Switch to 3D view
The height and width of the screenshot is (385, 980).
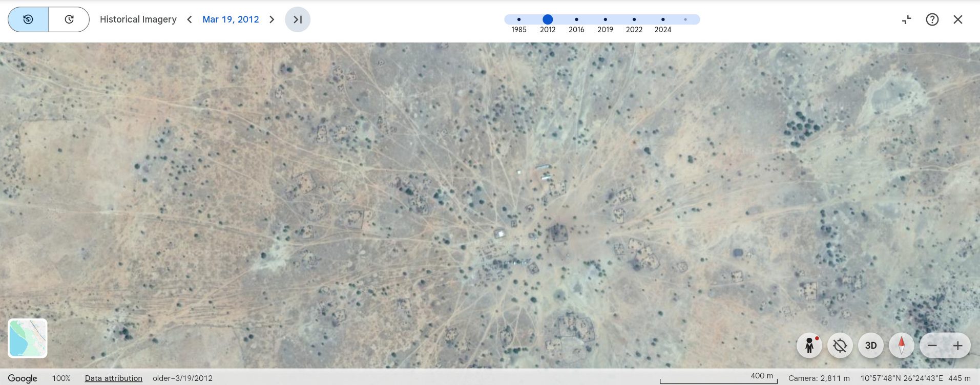pyautogui.click(x=871, y=346)
